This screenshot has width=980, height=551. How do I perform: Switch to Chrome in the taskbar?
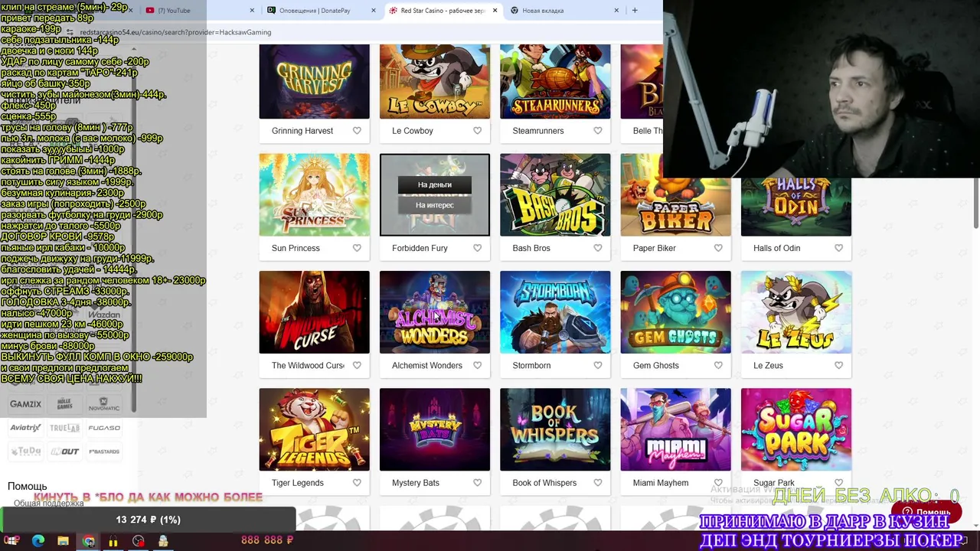pos(88,541)
